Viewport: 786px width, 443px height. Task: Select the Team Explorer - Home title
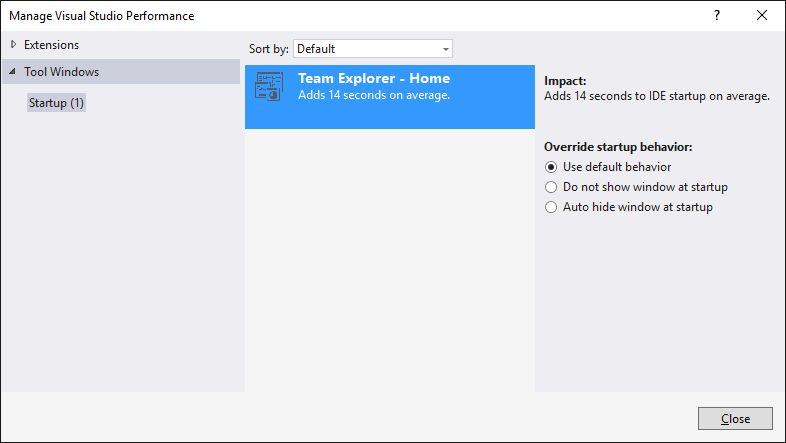point(374,79)
